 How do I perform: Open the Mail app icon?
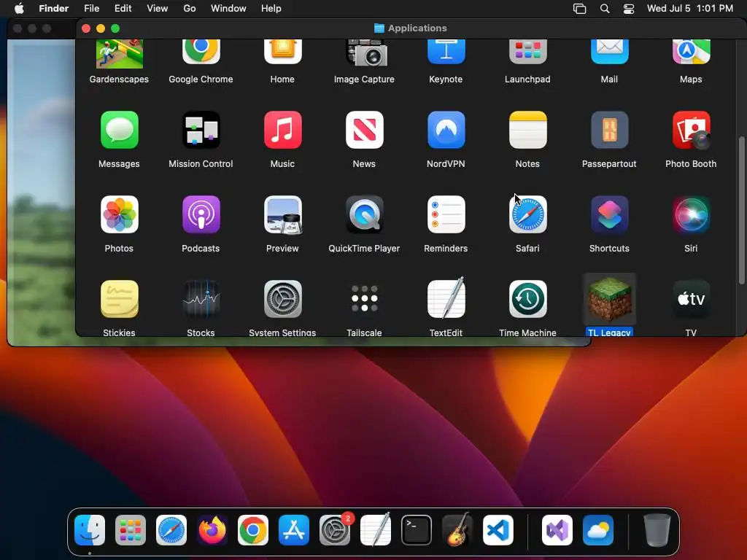pos(609,52)
